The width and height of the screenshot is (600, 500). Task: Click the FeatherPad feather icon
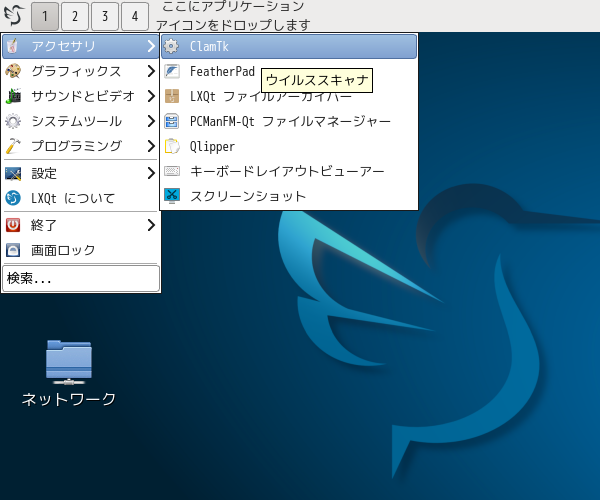coord(172,71)
